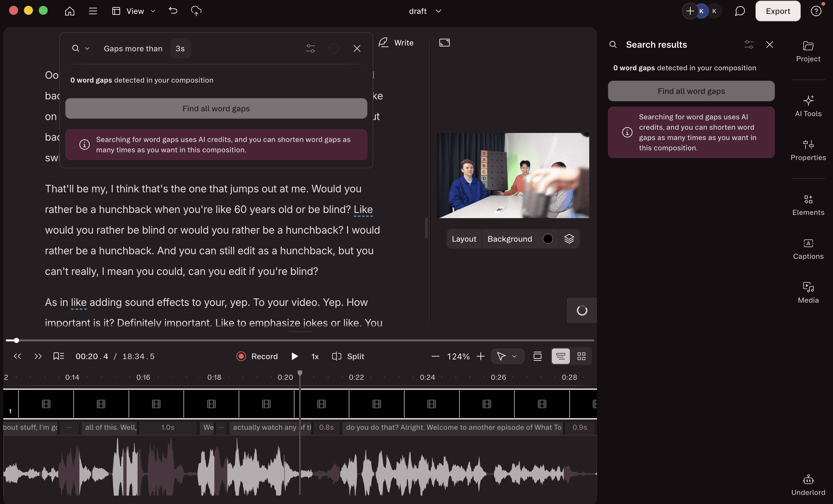Toggle the Record button
Viewport: 833px width, 504px height.
click(x=257, y=356)
